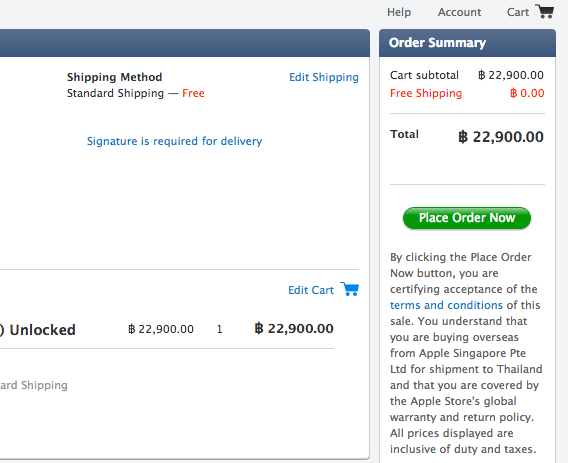The height and width of the screenshot is (463, 568).
Task: Click the Shipping Method heading
Action: point(114,77)
